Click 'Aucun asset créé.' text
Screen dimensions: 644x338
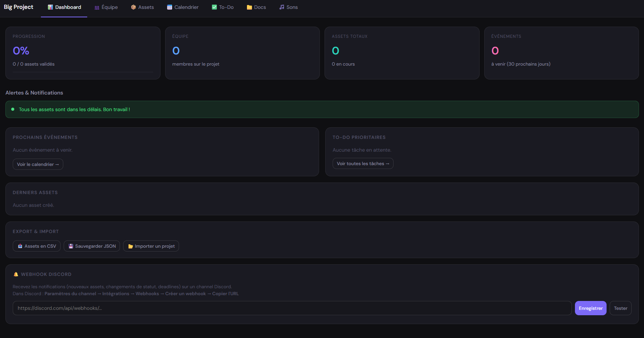(33, 205)
